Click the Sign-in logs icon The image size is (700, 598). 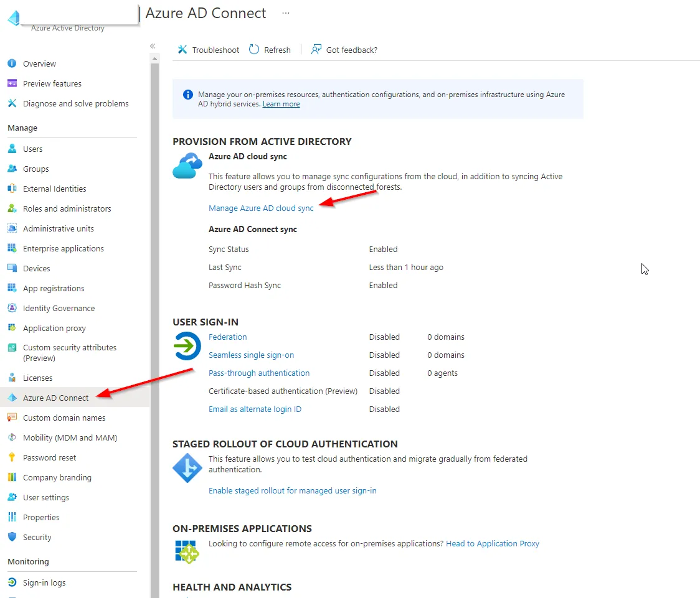click(x=12, y=582)
